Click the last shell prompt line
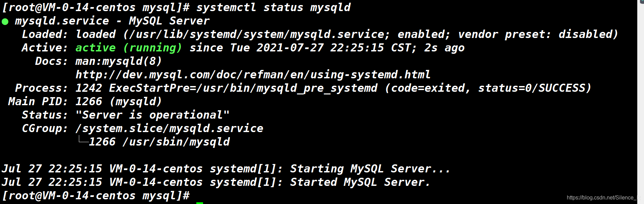644x204 pixels. [x=96, y=196]
